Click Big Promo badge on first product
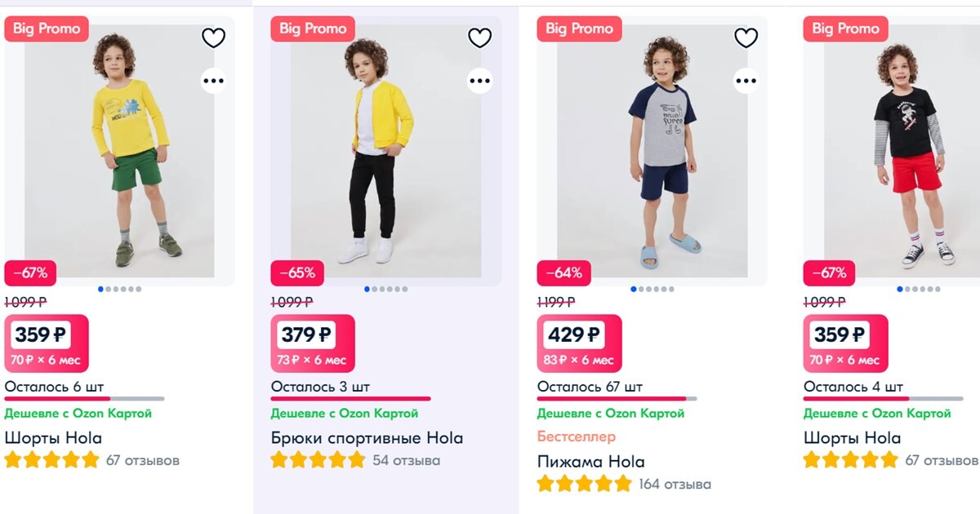 coord(47,29)
